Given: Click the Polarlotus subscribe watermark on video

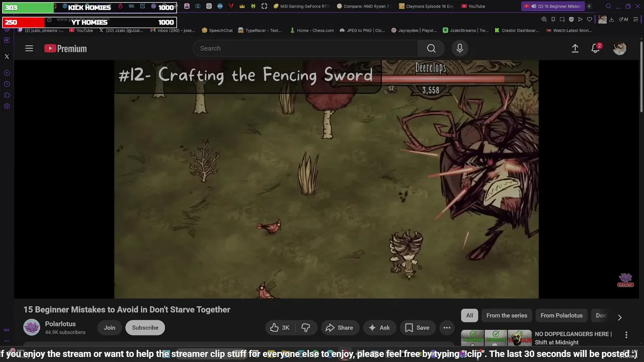Looking at the screenshot, I should [x=625, y=280].
